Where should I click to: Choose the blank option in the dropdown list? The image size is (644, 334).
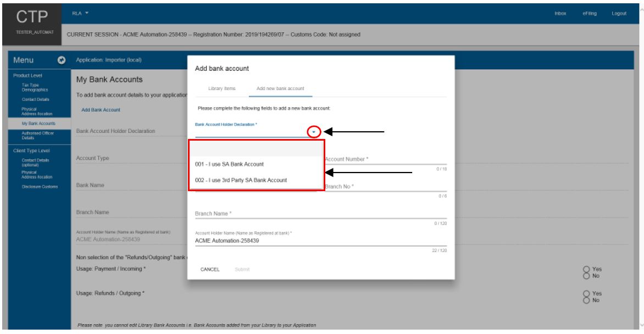pyautogui.click(x=256, y=149)
